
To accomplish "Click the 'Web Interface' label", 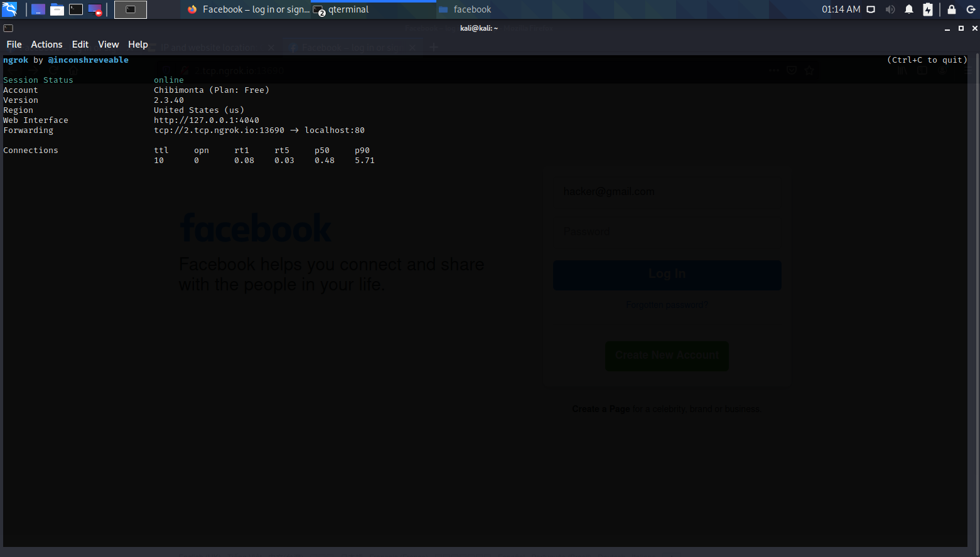I will (x=36, y=120).
